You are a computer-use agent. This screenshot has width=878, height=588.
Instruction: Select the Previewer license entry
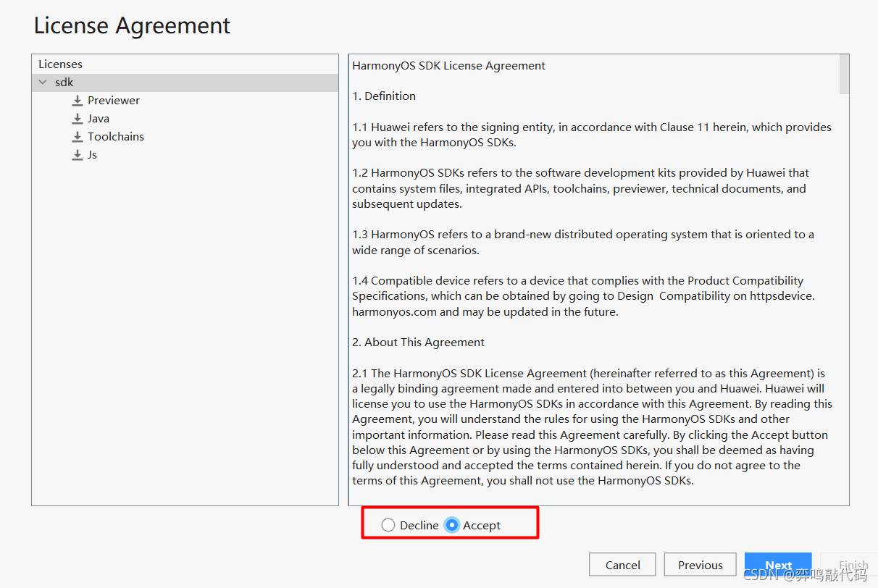point(114,101)
